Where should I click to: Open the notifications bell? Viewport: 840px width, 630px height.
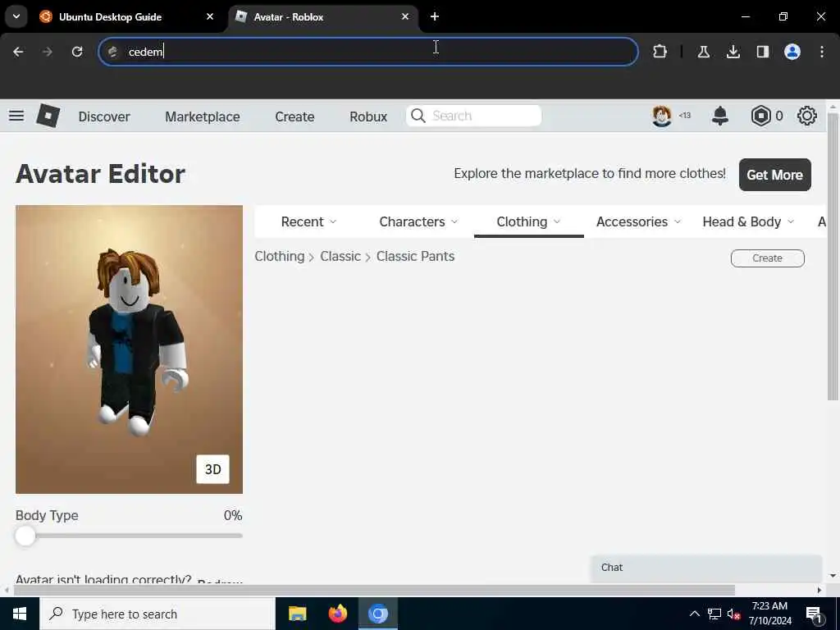(x=720, y=116)
